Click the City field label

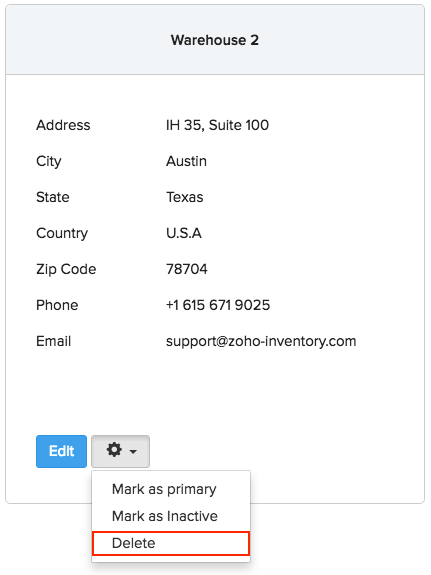point(49,162)
